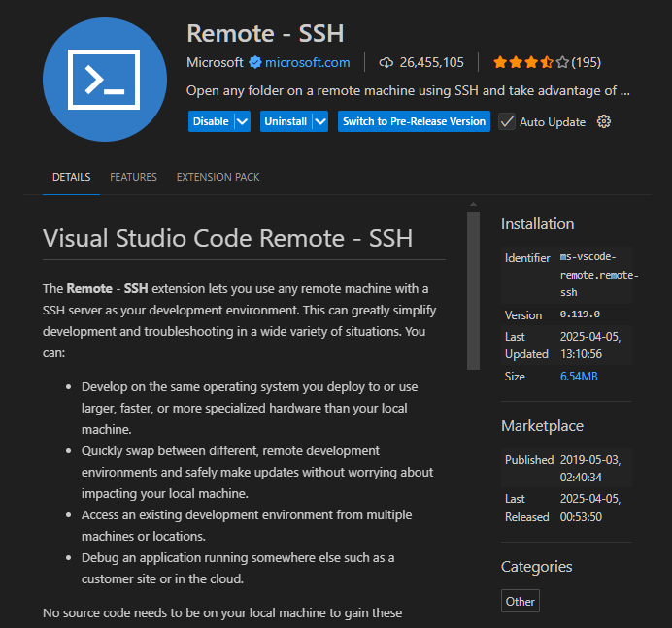
Task: Click the Other category tag
Action: click(520, 601)
